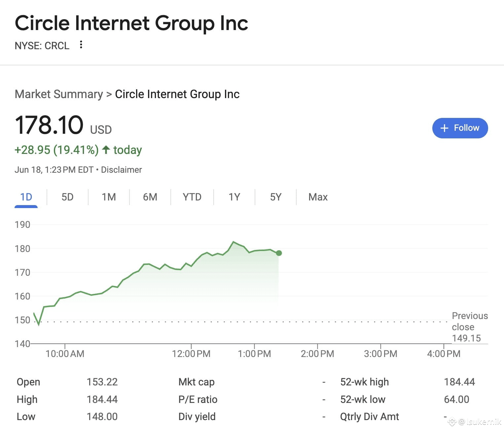Show the YTD chart view
This screenshot has width=504, height=430.
click(192, 197)
